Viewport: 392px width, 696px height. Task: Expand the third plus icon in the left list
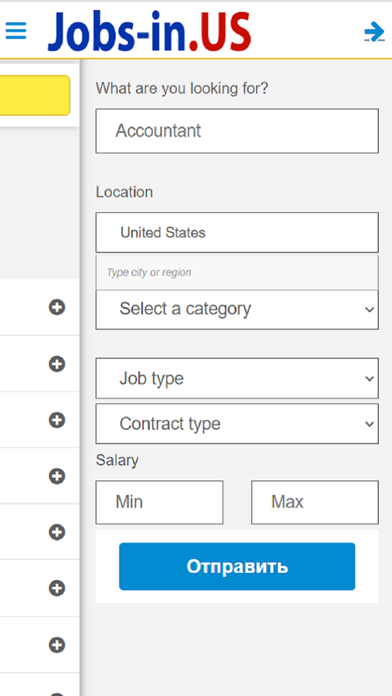tap(57, 420)
